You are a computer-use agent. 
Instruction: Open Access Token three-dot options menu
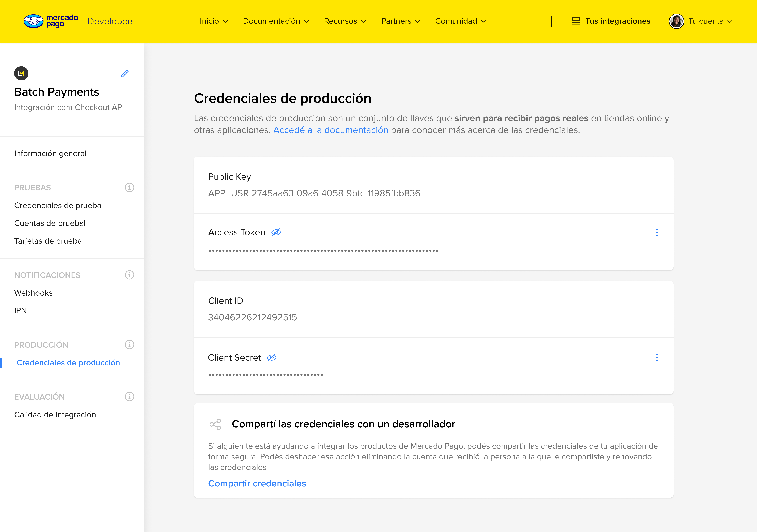click(657, 232)
